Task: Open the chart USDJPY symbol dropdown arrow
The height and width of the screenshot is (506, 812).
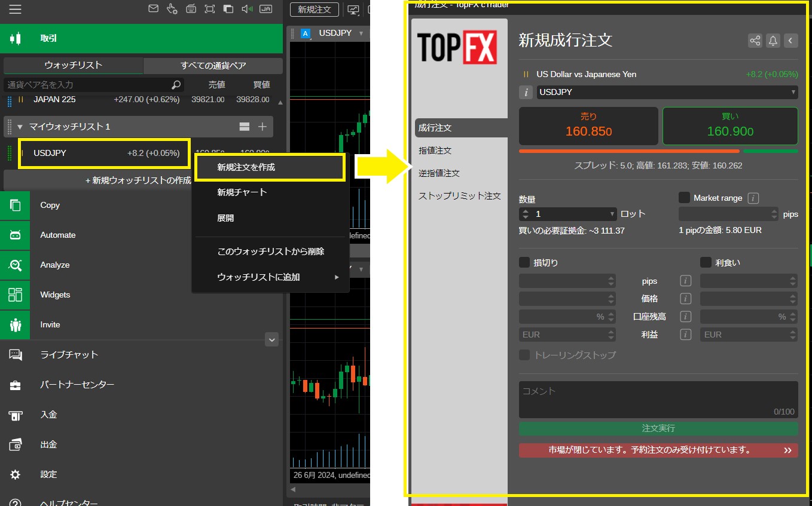Action: pyautogui.click(x=361, y=33)
